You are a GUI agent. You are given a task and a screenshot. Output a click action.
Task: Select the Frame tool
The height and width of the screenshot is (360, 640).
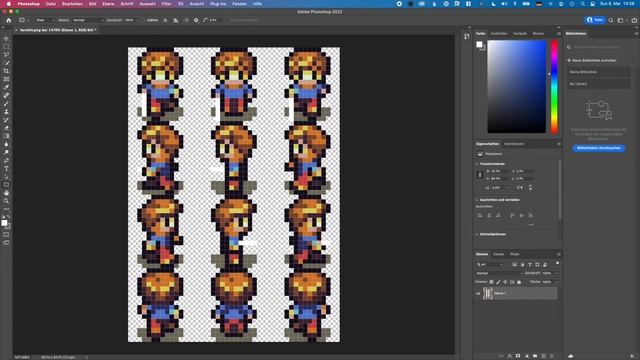click(6, 79)
